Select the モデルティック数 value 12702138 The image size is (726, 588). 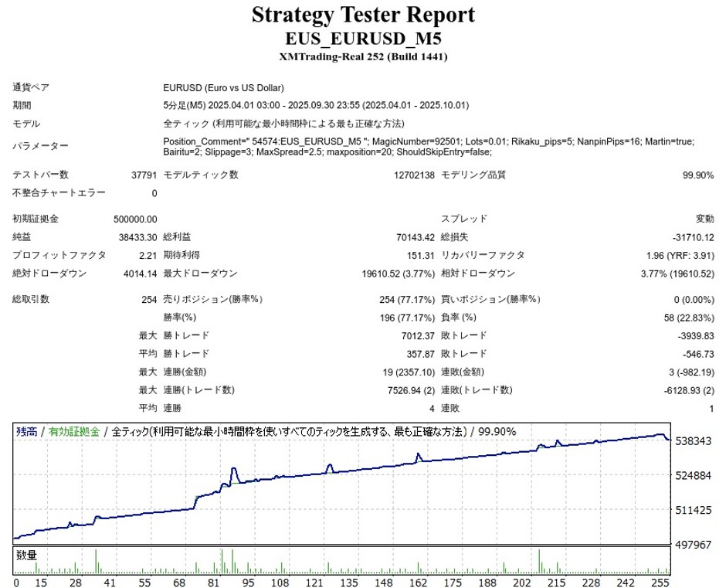[414, 175]
